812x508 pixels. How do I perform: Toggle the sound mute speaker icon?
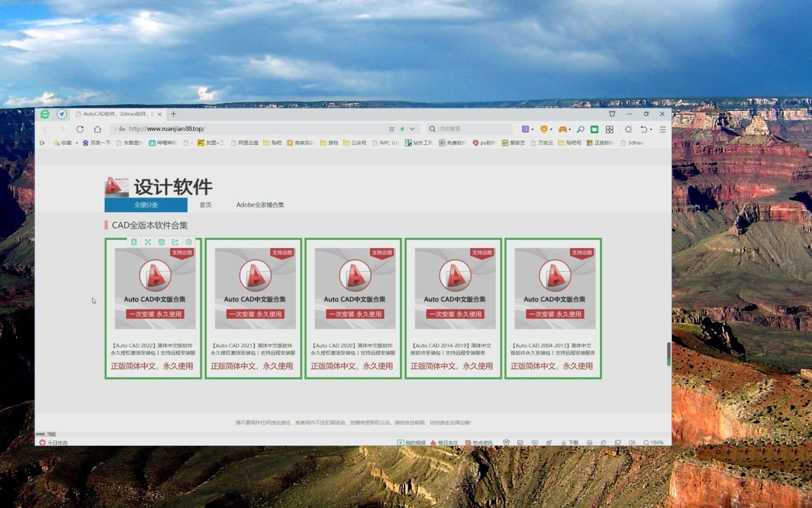coord(632,443)
